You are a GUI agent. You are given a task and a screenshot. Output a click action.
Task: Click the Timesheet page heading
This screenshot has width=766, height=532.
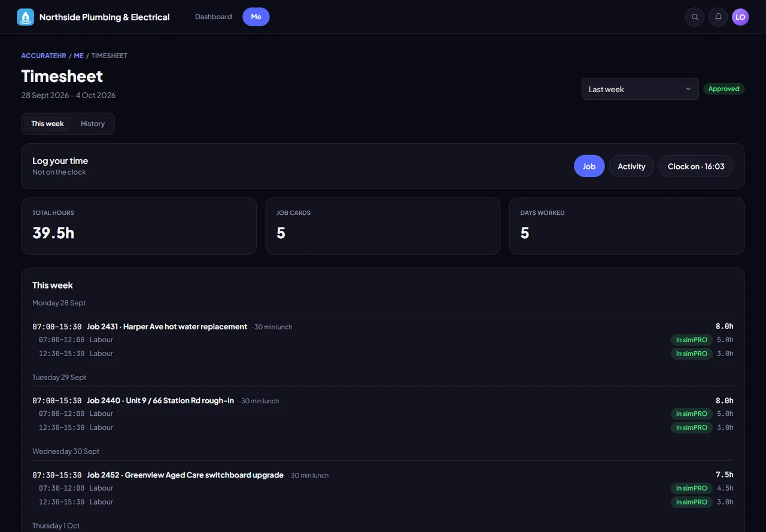(62, 76)
